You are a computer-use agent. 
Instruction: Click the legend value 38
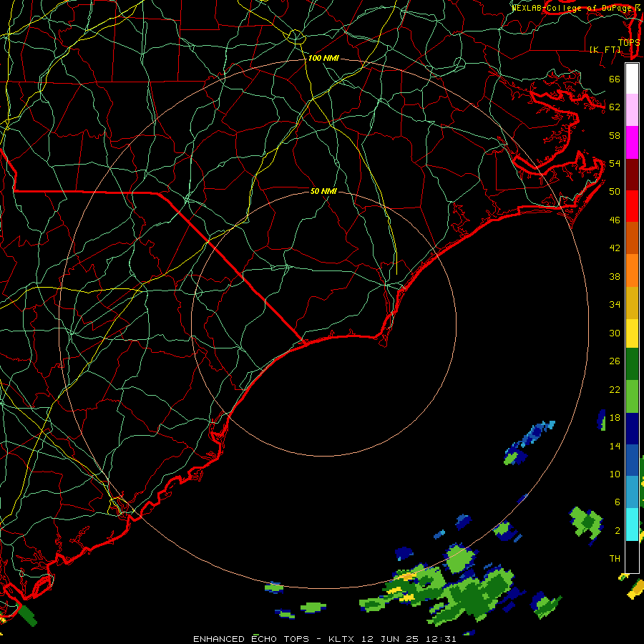point(615,277)
